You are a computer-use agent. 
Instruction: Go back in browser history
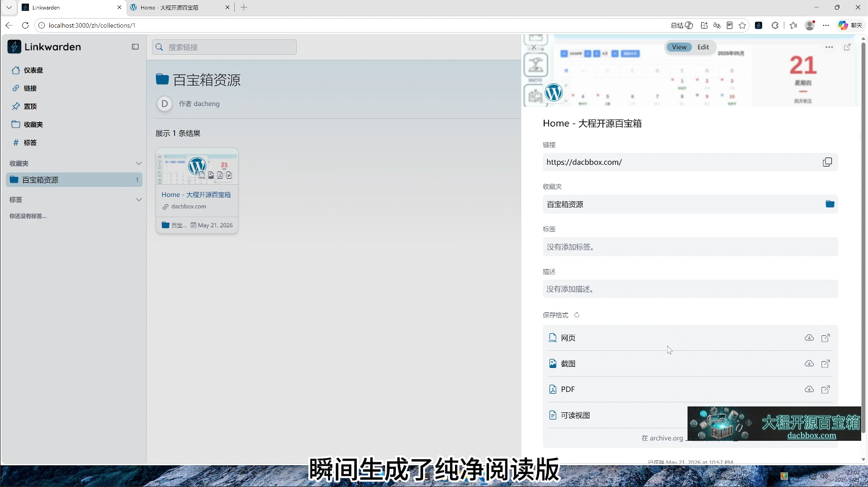[9, 25]
